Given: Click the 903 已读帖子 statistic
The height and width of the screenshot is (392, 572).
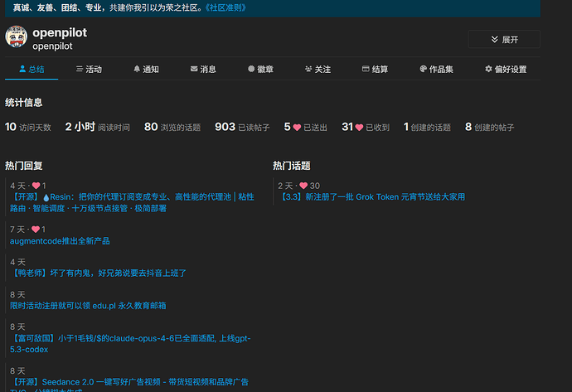Looking at the screenshot, I should point(242,127).
